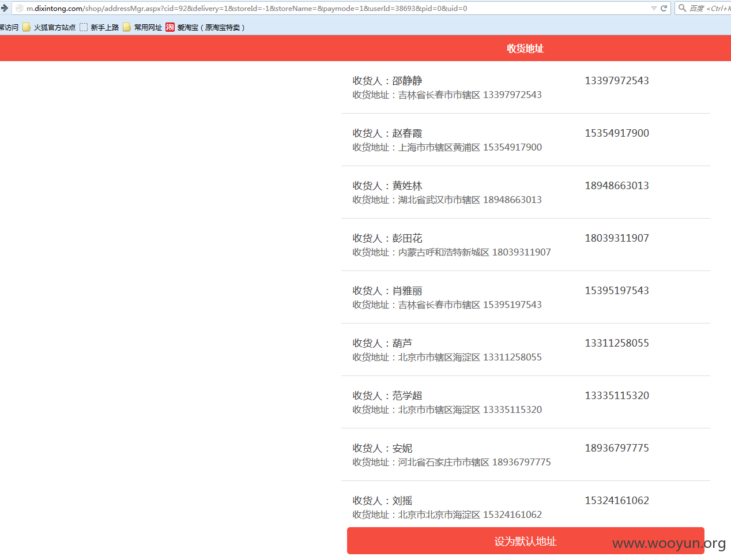
Task: Click the 设为默认地址 button
Action: 526,541
